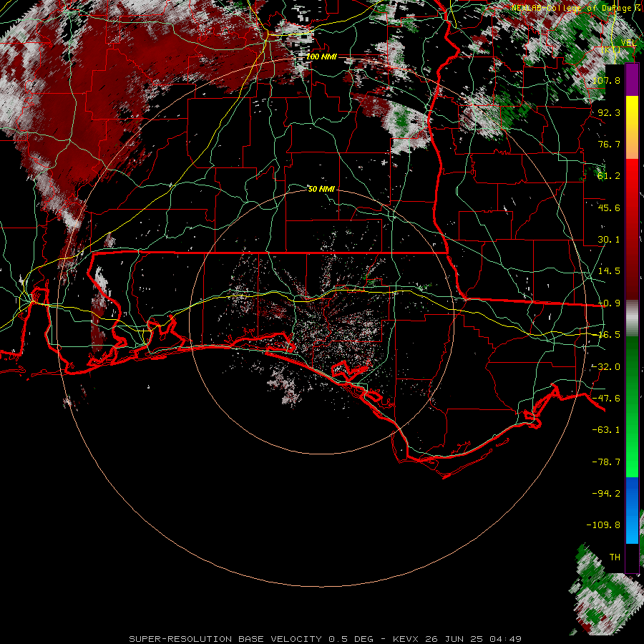Click "SUPER-RESOLUTION BASE VELOCITY" in the caption

point(225,639)
